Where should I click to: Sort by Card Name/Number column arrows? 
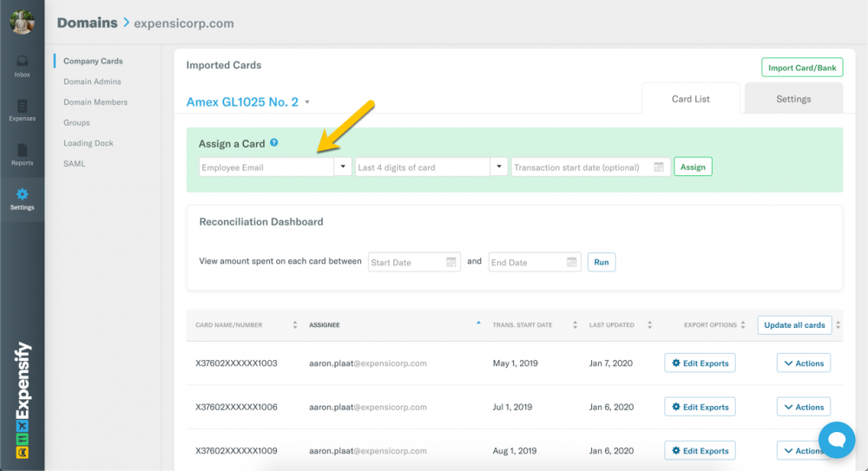pos(295,325)
